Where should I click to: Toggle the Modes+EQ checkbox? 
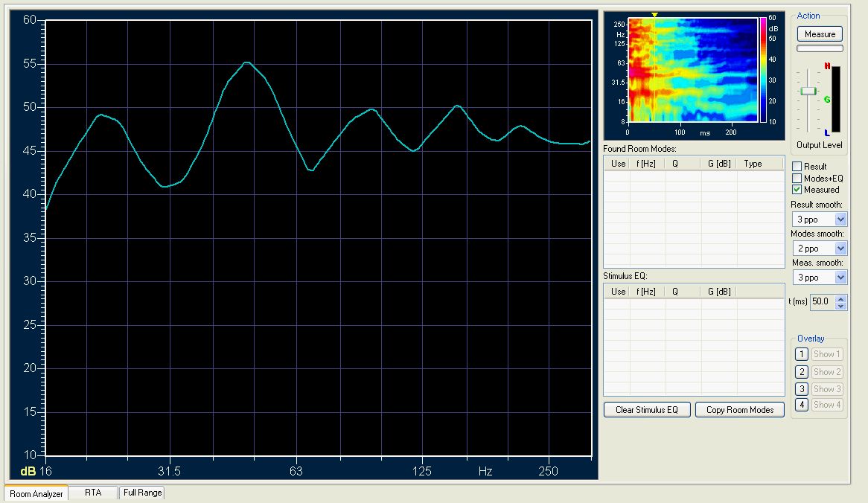[x=797, y=179]
